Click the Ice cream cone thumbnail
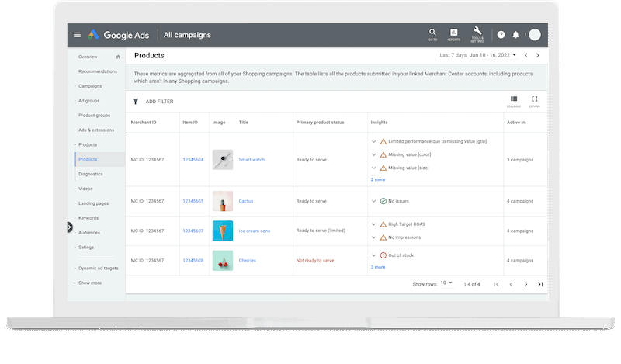The width and height of the screenshot is (621, 364). pyautogui.click(x=223, y=231)
